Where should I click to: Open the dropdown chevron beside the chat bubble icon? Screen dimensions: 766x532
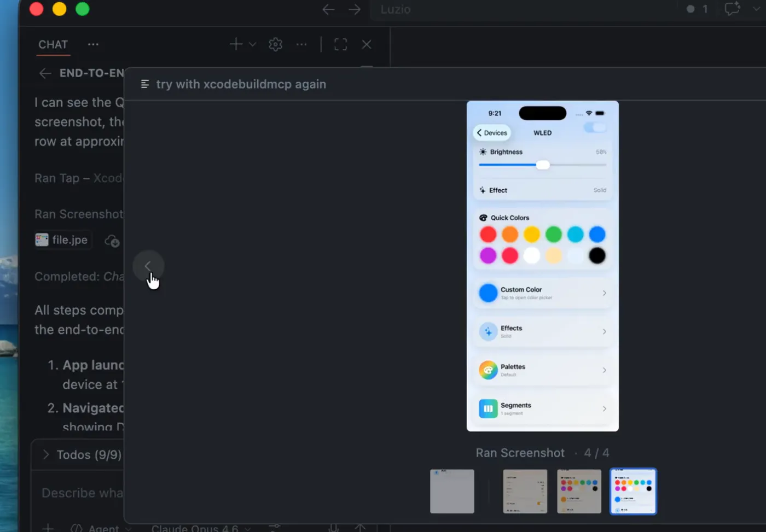click(757, 9)
